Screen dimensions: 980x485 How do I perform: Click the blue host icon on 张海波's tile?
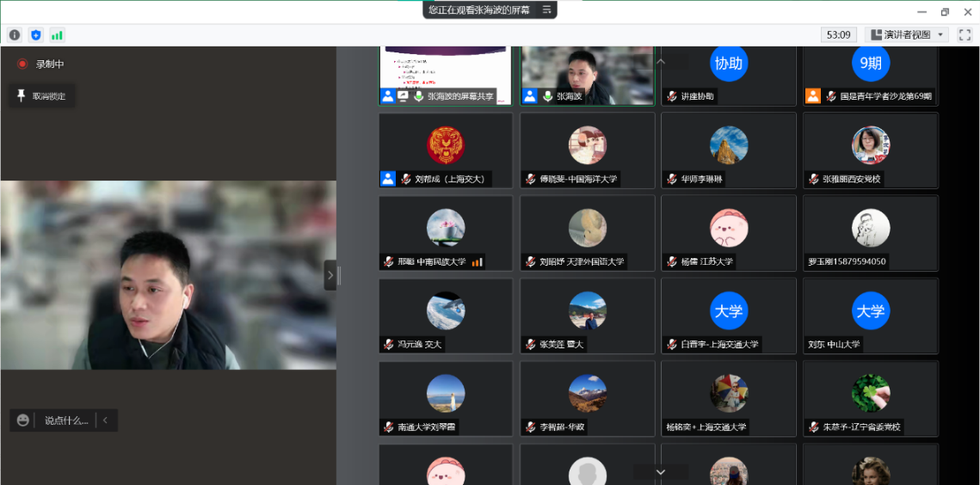pyautogui.click(x=530, y=96)
